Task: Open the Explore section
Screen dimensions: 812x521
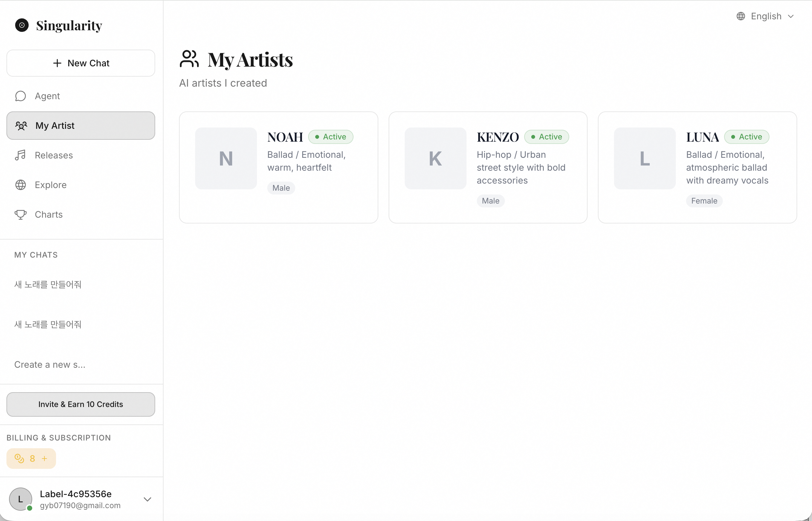Action: (x=51, y=185)
